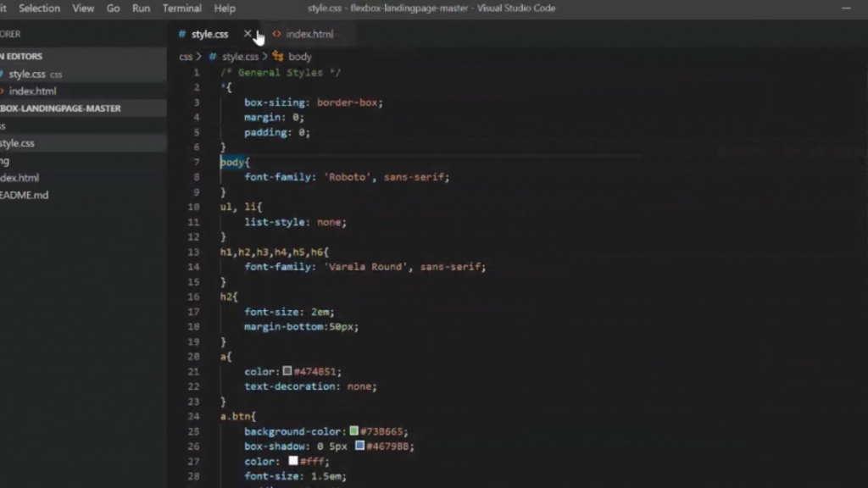Image resolution: width=868 pixels, height=488 pixels.
Task: Click the hash icon beside style.css in breadcrumbs
Action: point(213,57)
